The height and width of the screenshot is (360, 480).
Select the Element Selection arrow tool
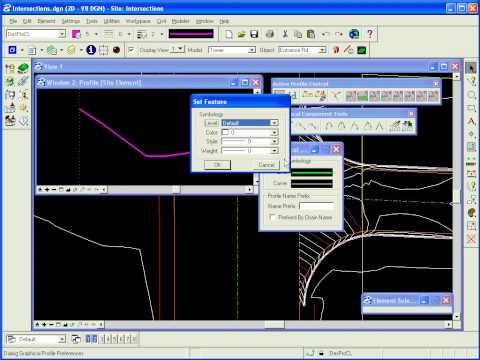coord(471,68)
